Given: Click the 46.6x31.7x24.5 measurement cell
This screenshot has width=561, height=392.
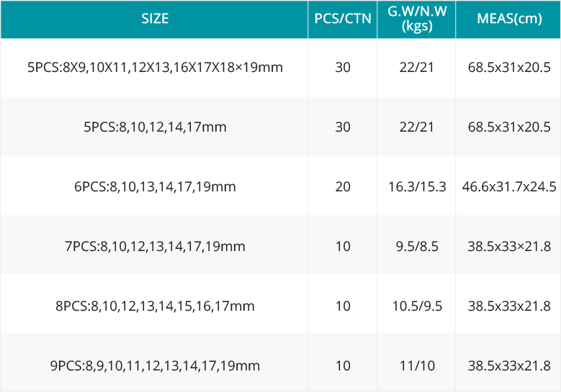Looking at the screenshot, I should pos(509,187).
